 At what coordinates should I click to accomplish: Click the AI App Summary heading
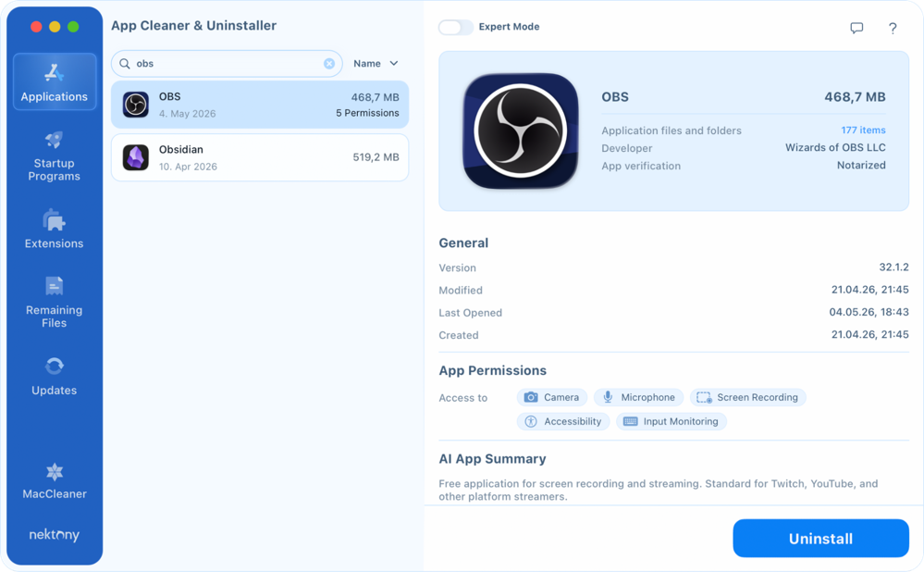(492, 459)
